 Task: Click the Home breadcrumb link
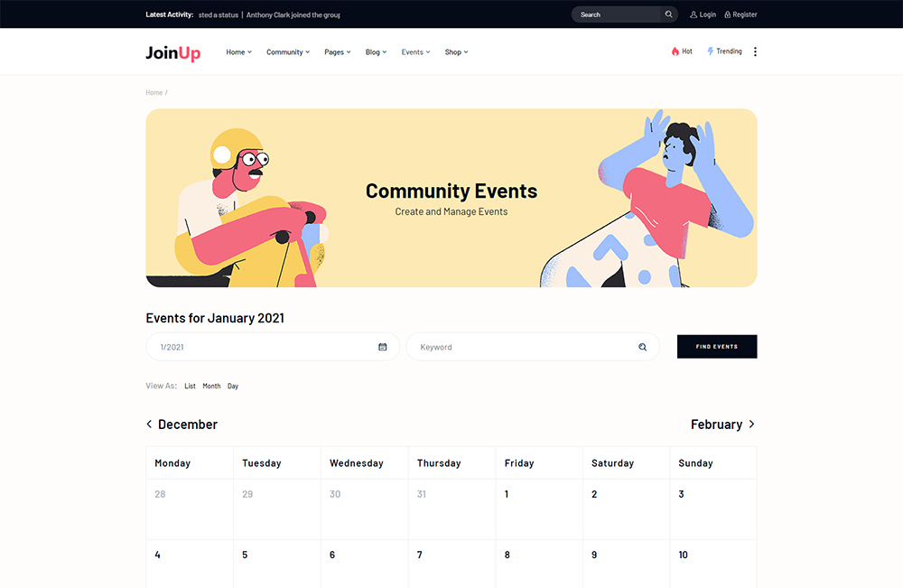click(154, 93)
